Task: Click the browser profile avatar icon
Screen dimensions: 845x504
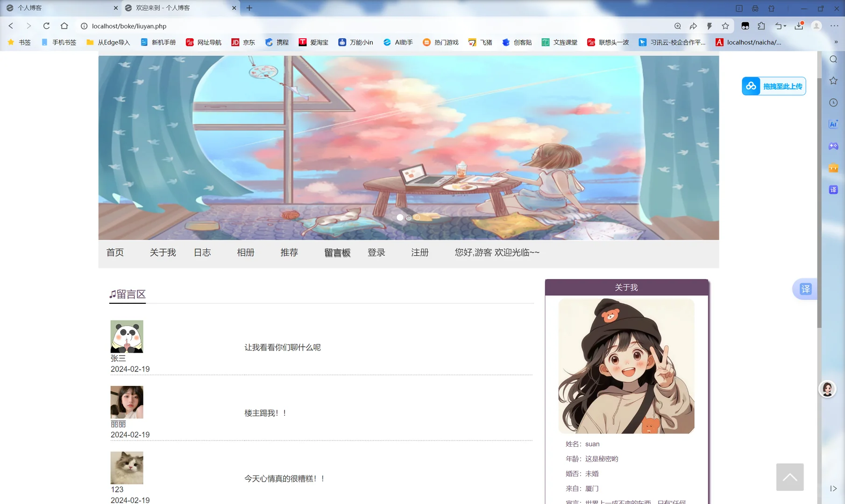Action: (x=817, y=26)
